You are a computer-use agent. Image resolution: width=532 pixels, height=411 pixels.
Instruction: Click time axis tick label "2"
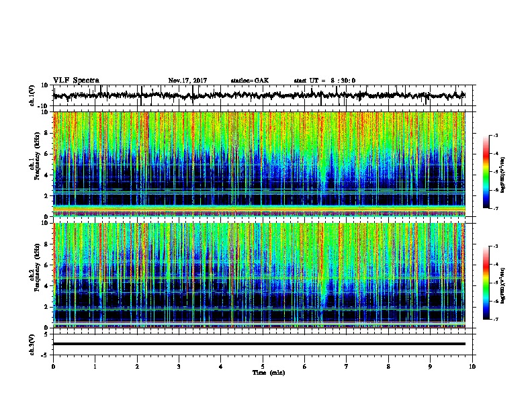coord(137,366)
